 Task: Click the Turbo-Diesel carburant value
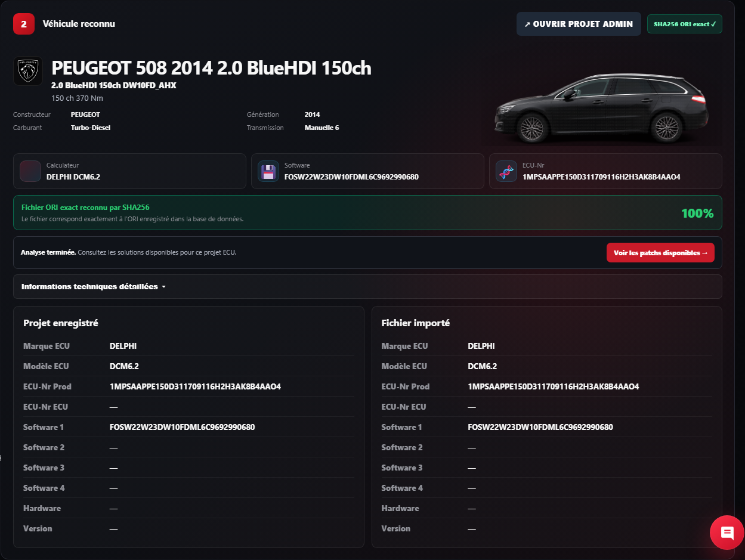[91, 128]
